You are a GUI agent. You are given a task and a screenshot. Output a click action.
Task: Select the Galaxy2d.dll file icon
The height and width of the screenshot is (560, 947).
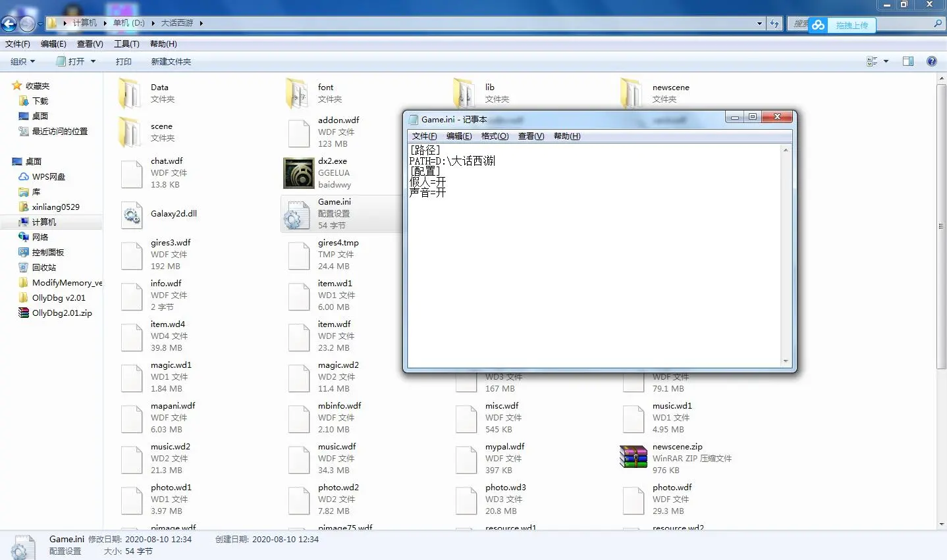[x=132, y=215]
